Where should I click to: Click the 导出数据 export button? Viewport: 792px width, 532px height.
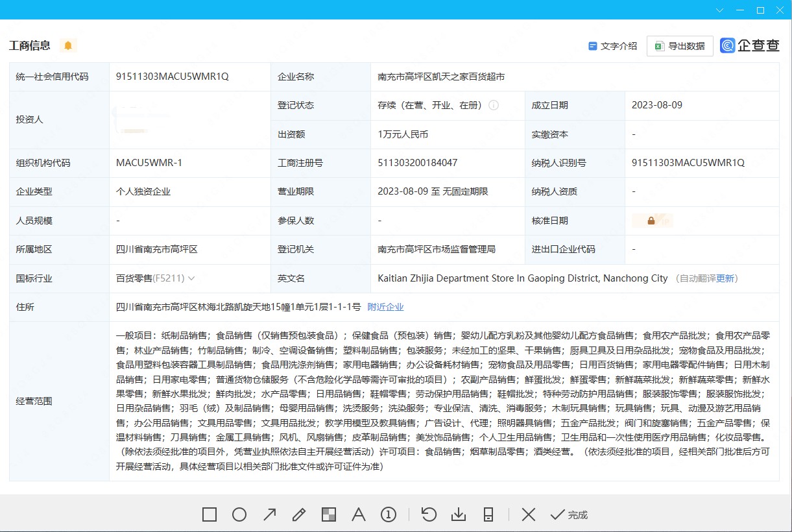pyautogui.click(x=680, y=46)
